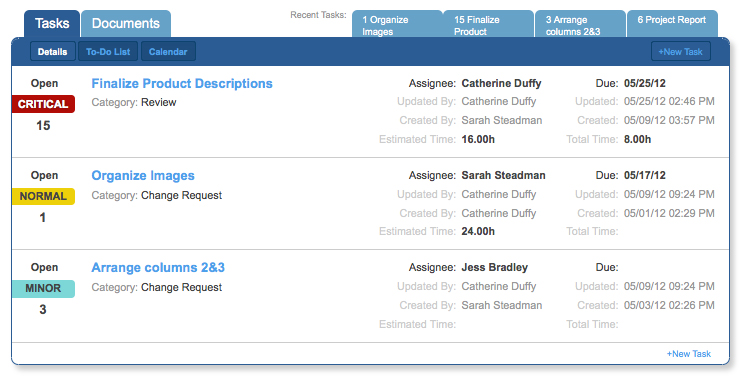The height and width of the screenshot is (376, 741).
Task: Switch to the Tasks tab
Action: (x=52, y=24)
